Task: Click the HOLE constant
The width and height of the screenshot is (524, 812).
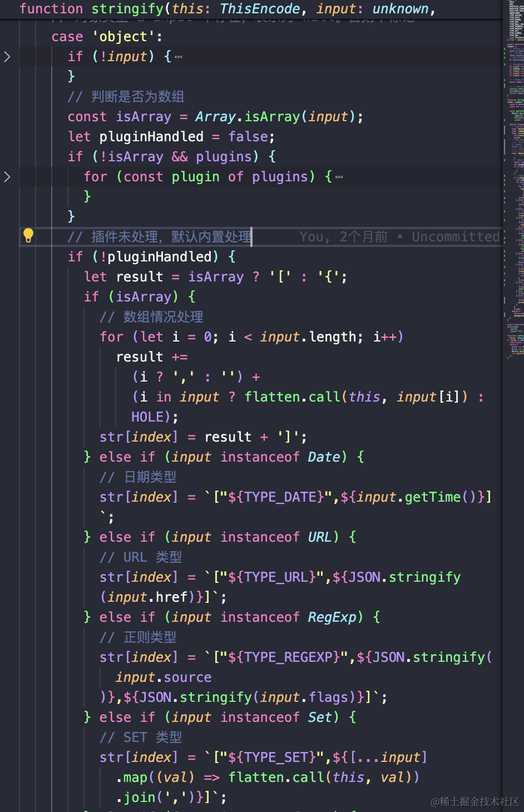Action: pos(147,417)
